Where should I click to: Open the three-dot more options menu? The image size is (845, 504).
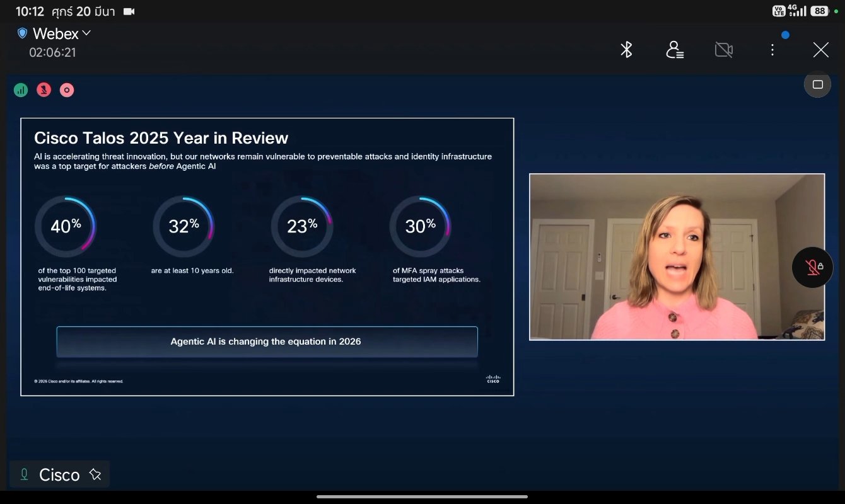coord(772,50)
